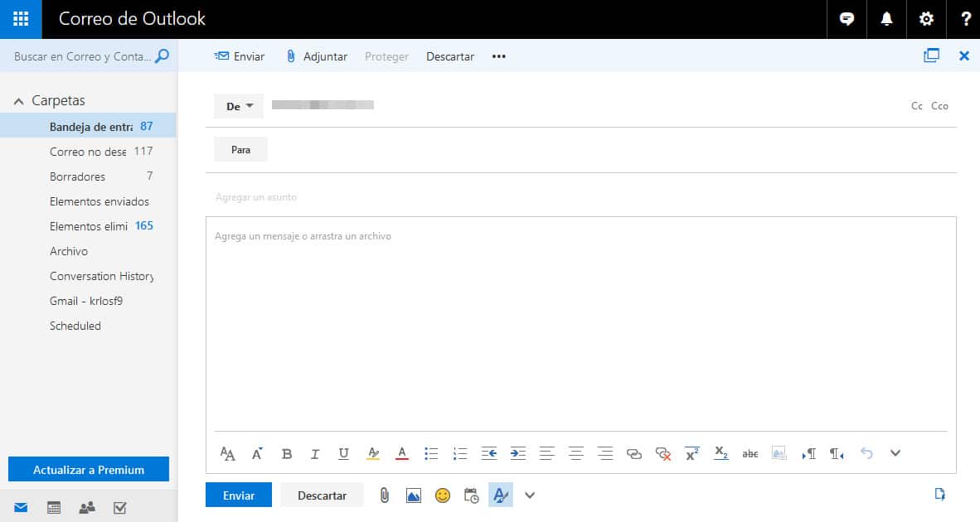Open the Archivo folder
Viewport: 980px width, 522px height.
click(x=88, y=251)
